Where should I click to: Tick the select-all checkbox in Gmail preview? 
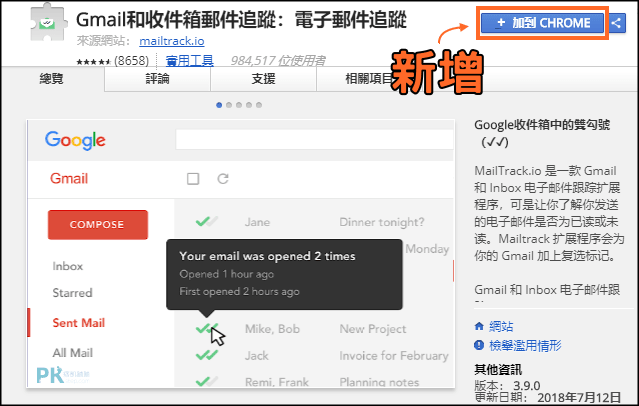pos(193,179)
